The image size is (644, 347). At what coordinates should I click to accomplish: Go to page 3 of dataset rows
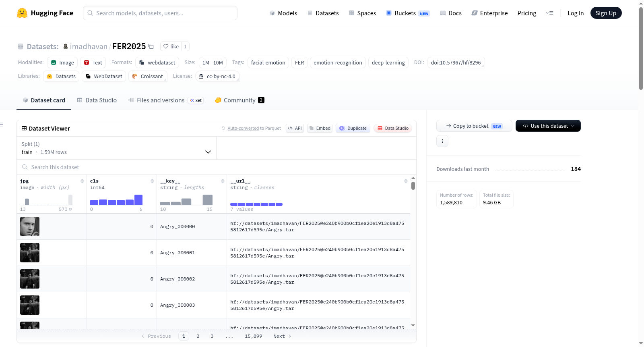212,336
